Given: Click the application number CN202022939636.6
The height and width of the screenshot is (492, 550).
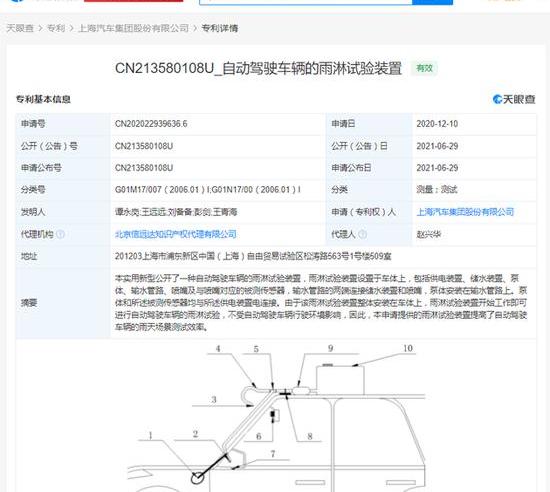Looking at the screenshot, I should 151,124.
